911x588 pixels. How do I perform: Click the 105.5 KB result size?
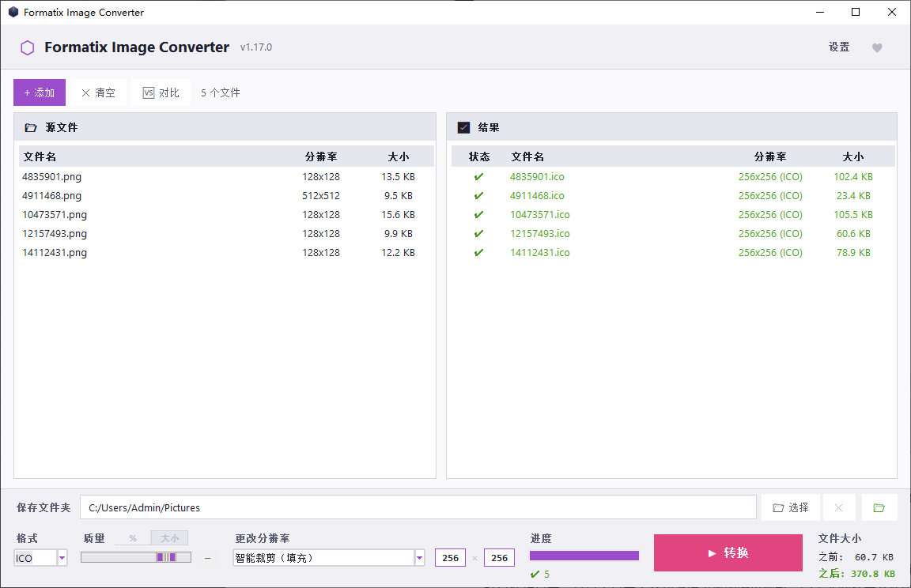(x=853, y=215)
